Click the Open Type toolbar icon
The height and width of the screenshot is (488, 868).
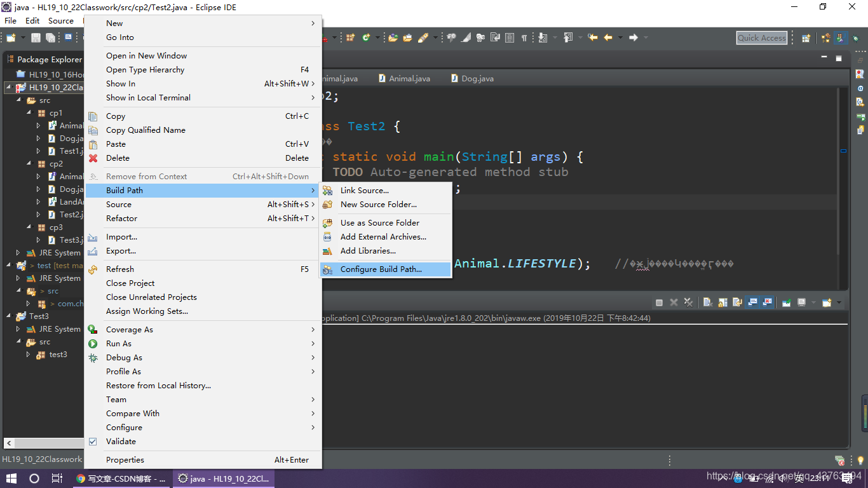[x=393, y=38]
